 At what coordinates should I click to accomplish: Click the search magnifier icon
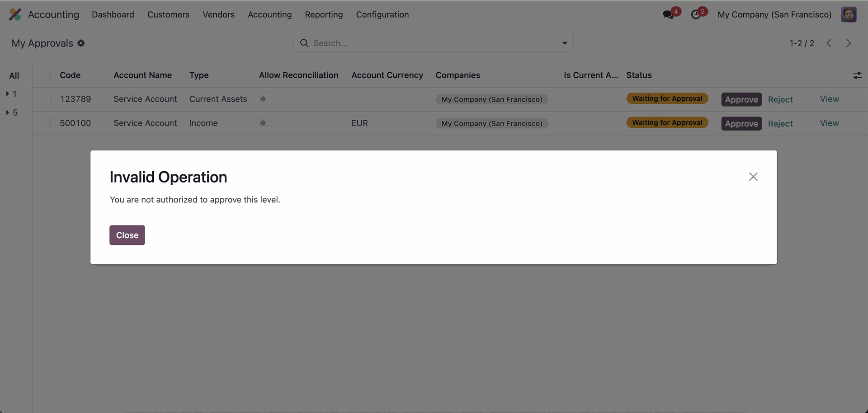(304, 43)
